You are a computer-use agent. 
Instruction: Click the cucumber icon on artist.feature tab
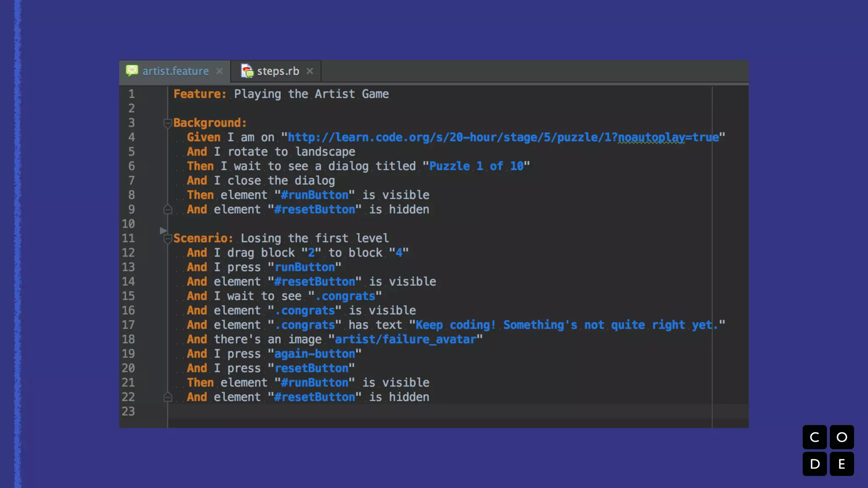pyautogui.click(x=132, y=71)
